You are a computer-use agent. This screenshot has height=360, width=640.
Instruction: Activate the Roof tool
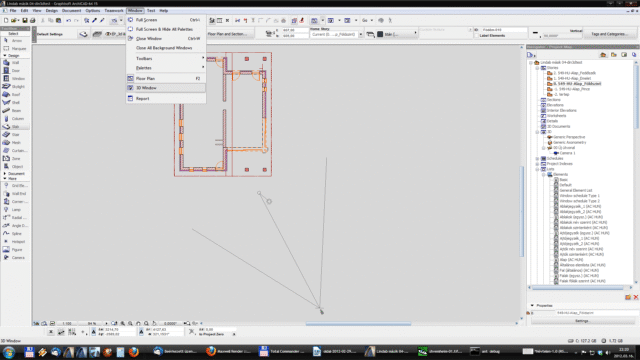coord(16,95)
